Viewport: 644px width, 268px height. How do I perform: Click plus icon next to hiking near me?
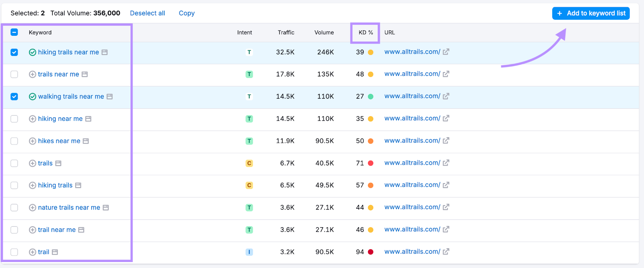pos(33,119)
